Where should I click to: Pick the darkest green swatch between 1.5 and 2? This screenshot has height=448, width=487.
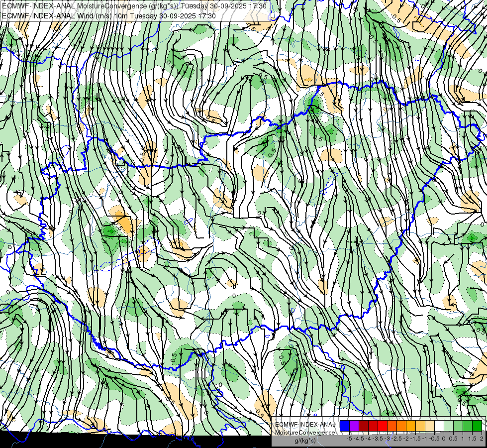point(477,426)
